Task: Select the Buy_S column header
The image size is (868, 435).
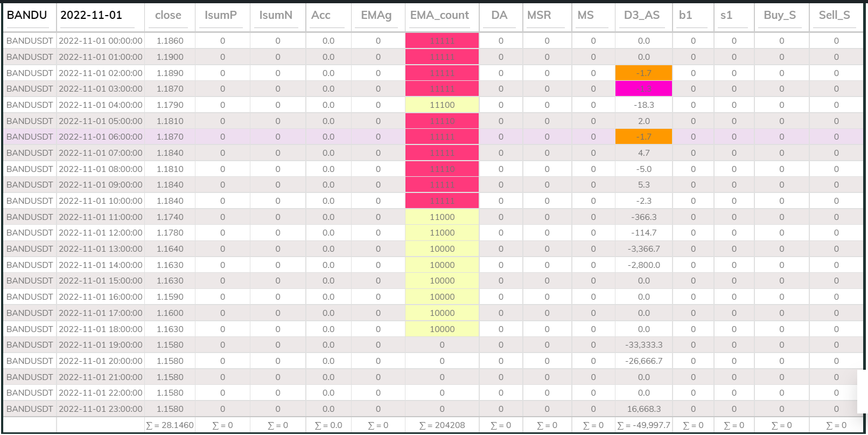Action: (x=780, y=16)
